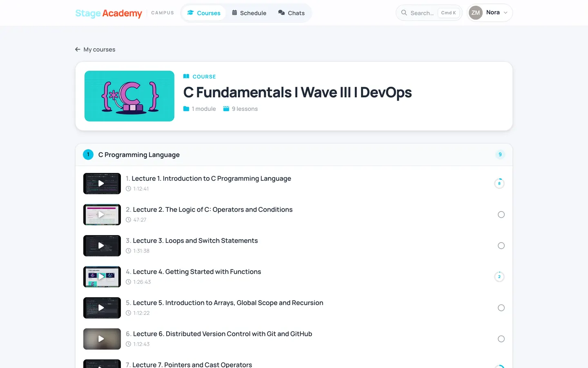Screen dimensions: 588x368
Task: Expand the chevron next to Nora
Action: click(506, 13)
